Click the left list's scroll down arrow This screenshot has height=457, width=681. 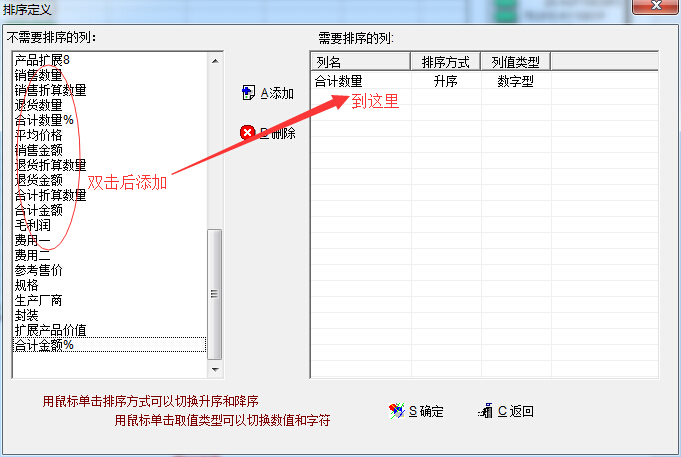214,352
